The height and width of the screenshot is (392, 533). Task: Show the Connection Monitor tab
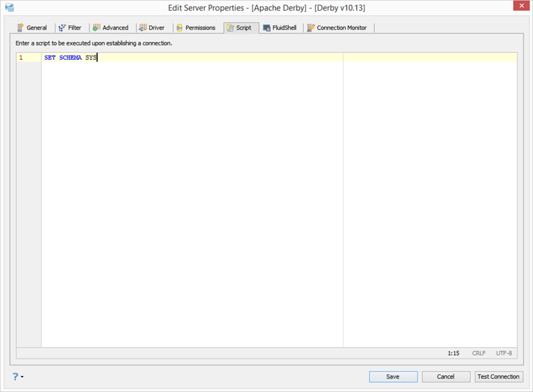coord(337,28)
